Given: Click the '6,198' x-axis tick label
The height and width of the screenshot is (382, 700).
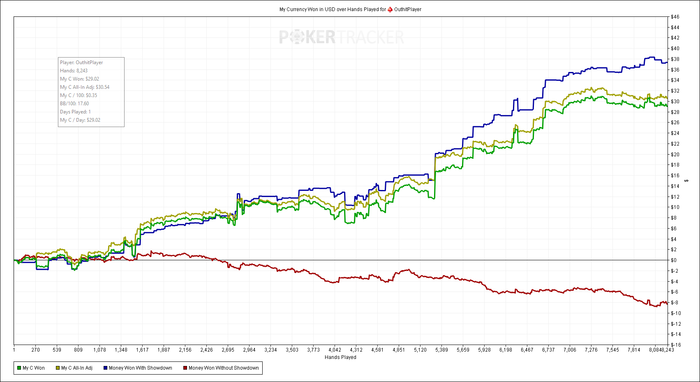Looking at the screenshot, I should coord(505,351).
